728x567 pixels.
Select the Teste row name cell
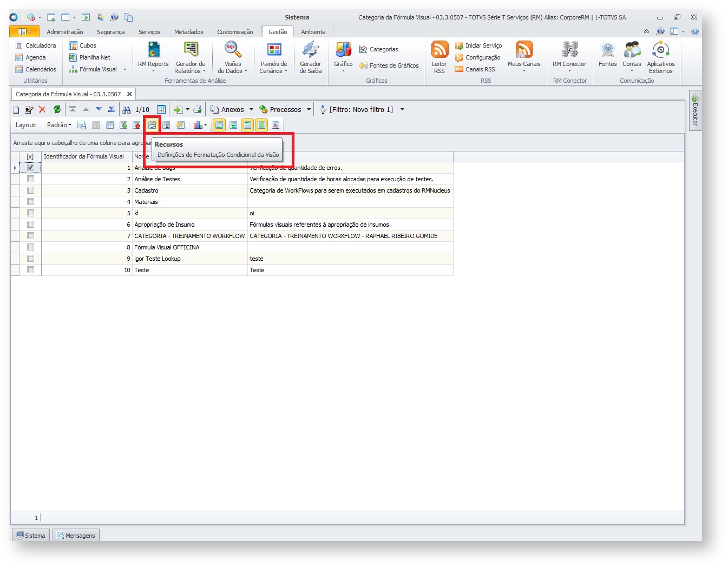coord(189,270)
